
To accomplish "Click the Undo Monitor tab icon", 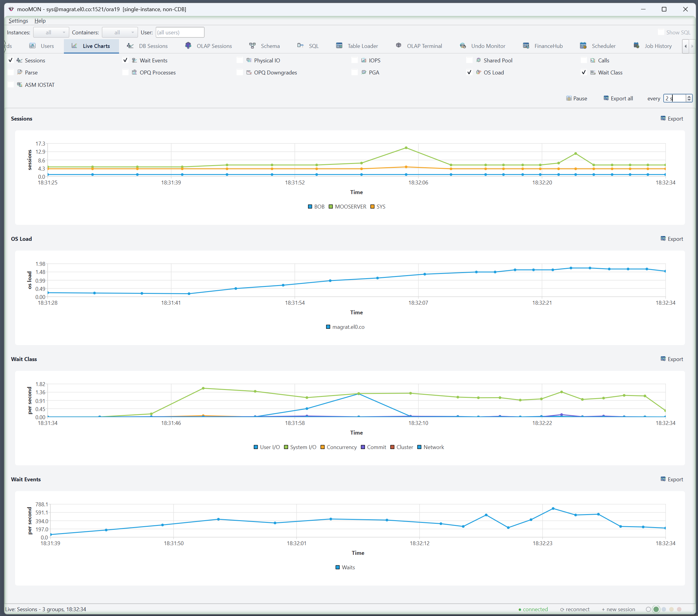I will pyautogui.click(x=463, y=46).
